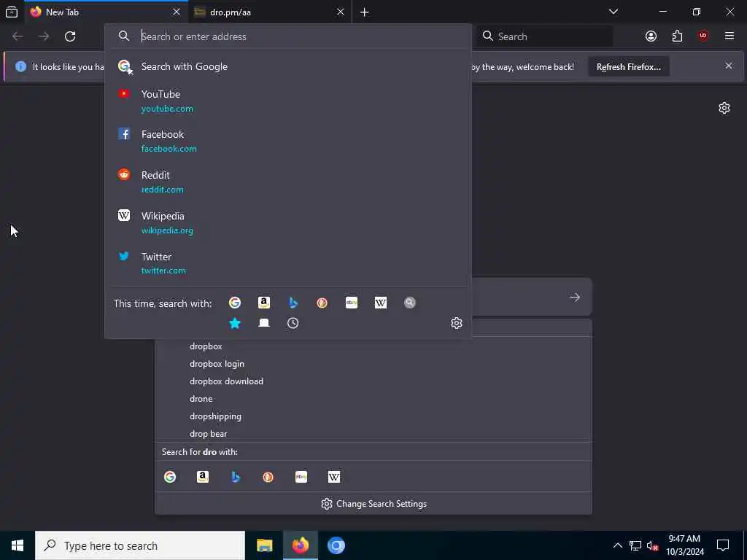Open Facebook suggestion in address dropdown
This screenshot has height=560, width=747.
(x=288, y=141)
